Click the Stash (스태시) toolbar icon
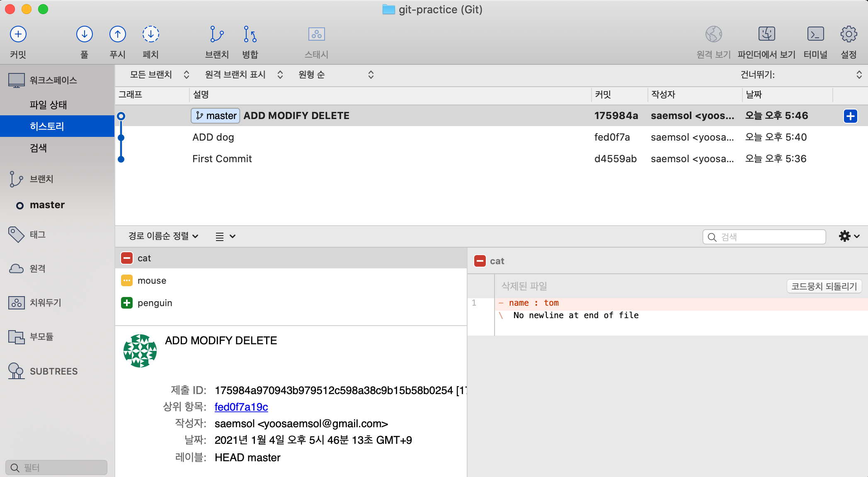868x477 pixels. point(317,34)
